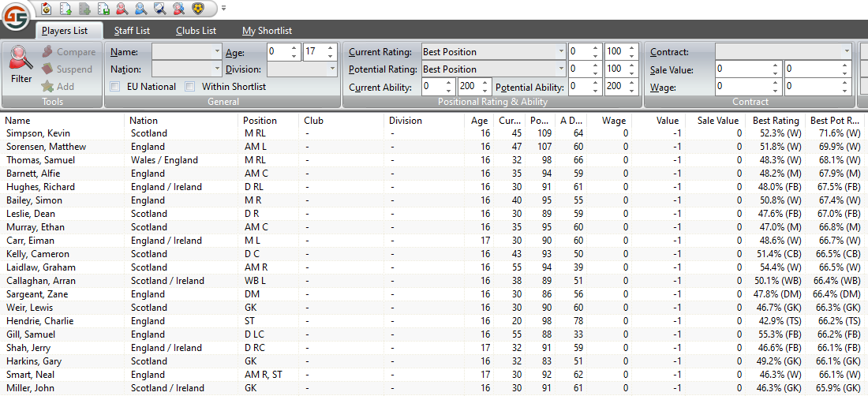This screenshot has height=396, width=868.
Task: Enable the EU National checkbox
Action: coord(116,87)
